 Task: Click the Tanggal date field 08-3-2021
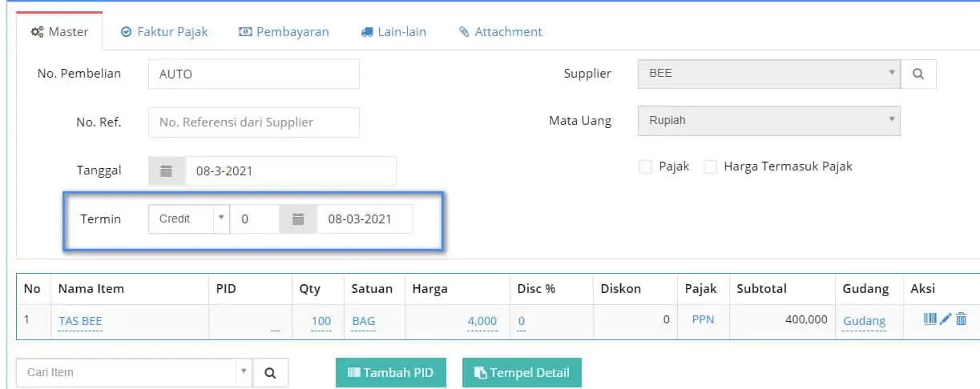click(x=291, y=171)
